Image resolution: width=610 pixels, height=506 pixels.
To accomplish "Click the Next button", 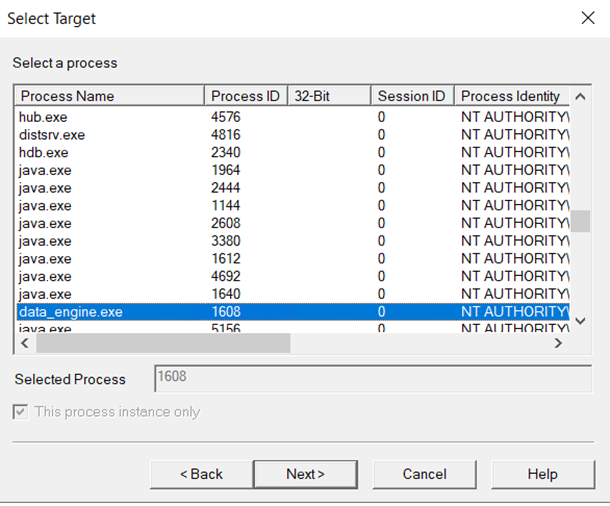I will pyautogui.click(x=305, y=474).
